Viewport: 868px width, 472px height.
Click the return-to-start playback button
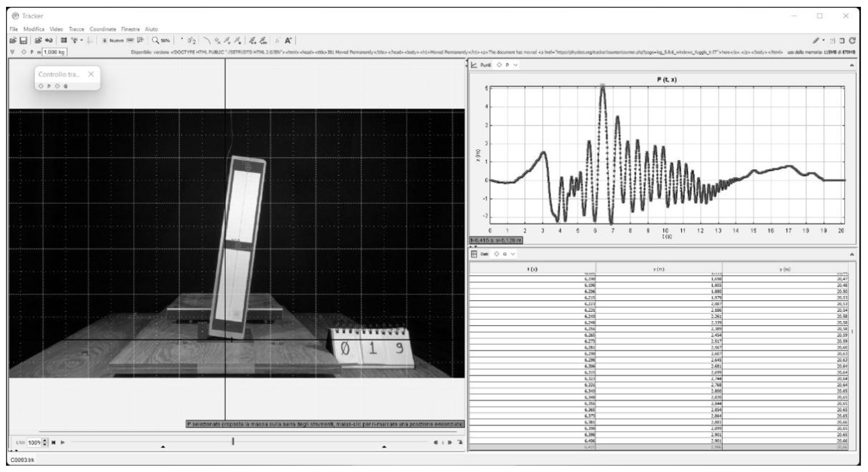coord(53,442)
